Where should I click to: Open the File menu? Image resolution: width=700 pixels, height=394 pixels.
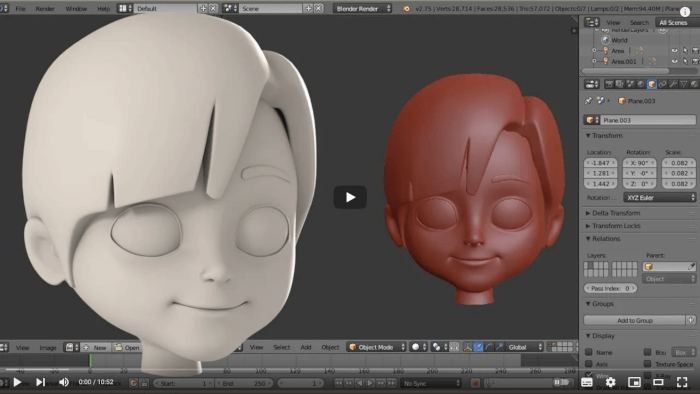tap(20, 8)
